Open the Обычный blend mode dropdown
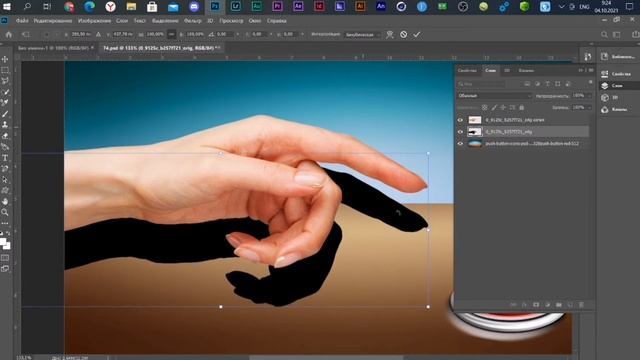This screenshot has height=360, width=640. 494,96
